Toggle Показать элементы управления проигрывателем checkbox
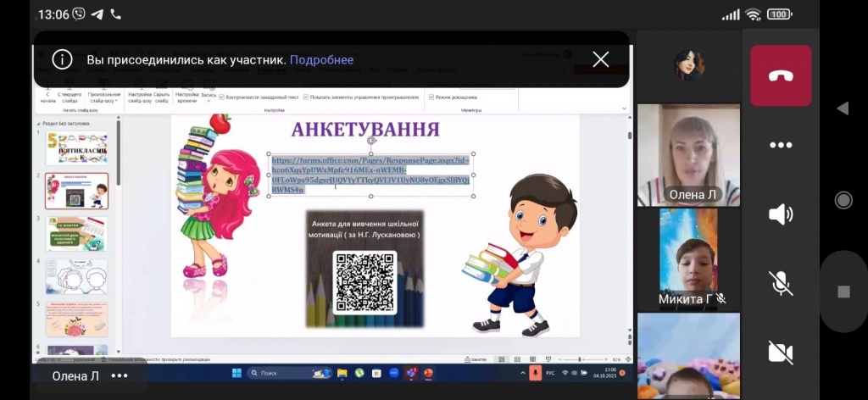868x400 pixels. coord(306,97)
